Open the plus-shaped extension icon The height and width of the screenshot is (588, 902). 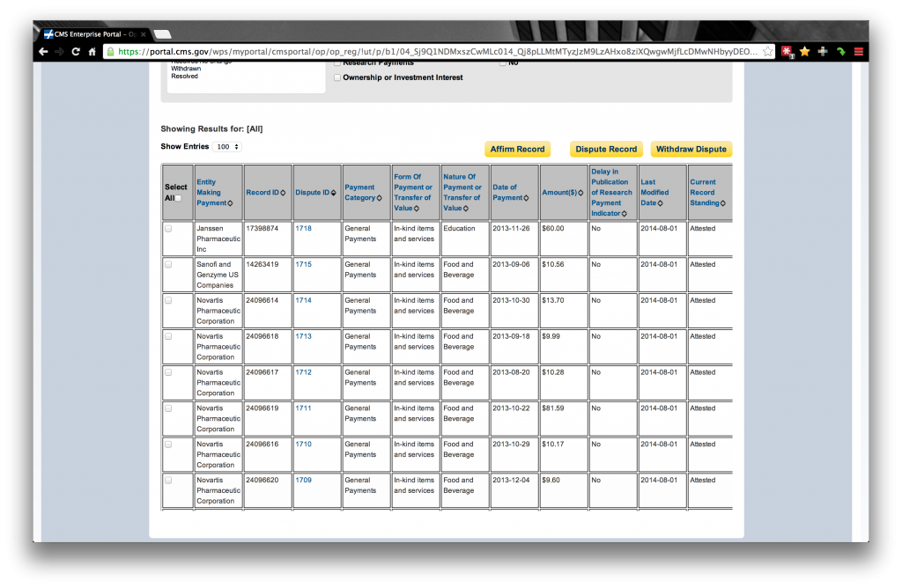tap(823, 52)
